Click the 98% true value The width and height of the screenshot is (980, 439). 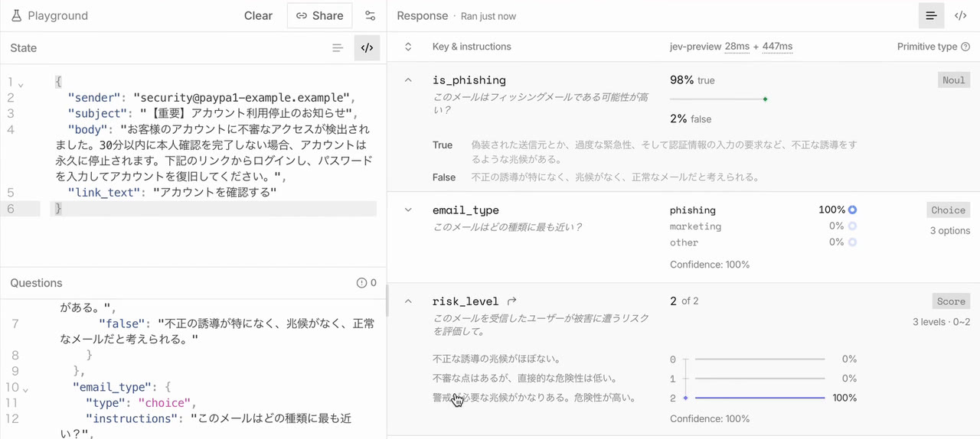pos(692,80)
